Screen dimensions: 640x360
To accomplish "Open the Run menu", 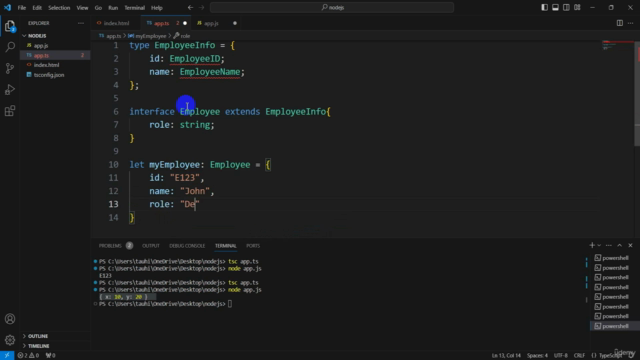I will pos(113,8).
